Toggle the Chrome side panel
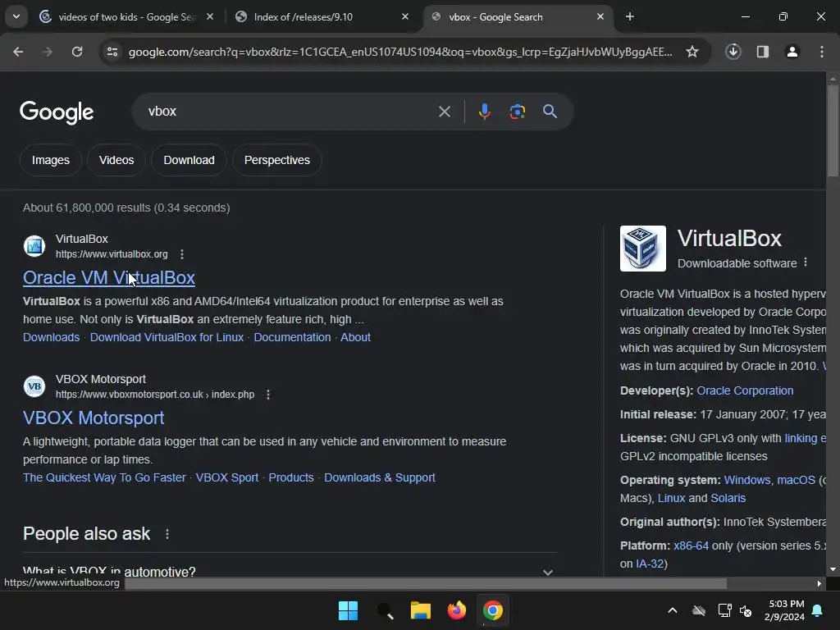Viewport: 840px width, 630px height. coord(763,52)
